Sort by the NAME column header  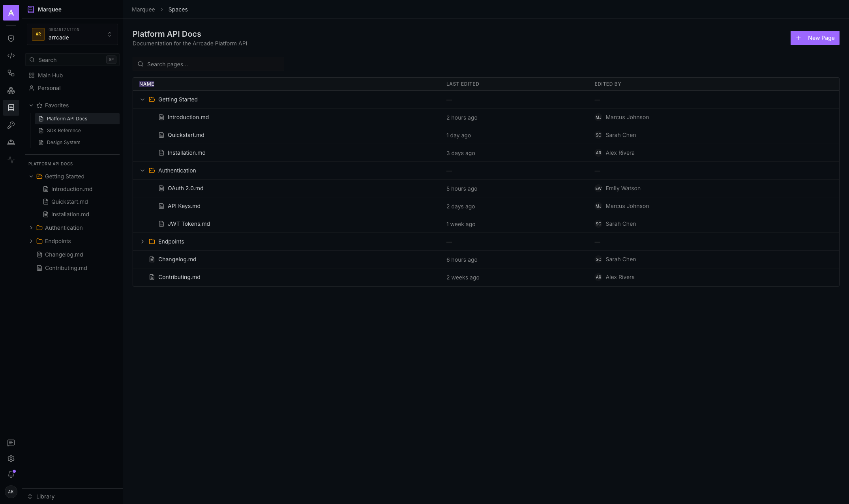pos(147,84)
